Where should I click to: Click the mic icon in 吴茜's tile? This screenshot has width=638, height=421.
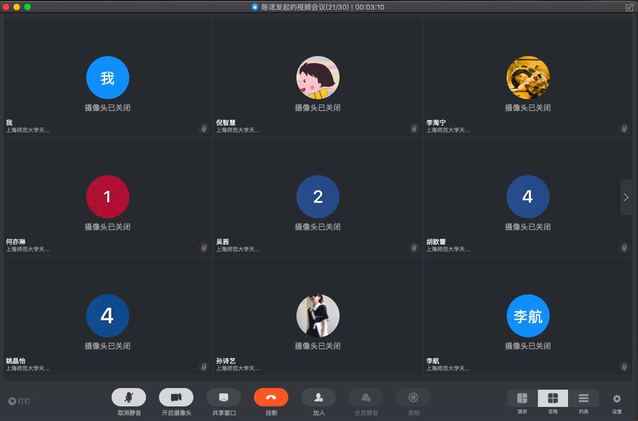click(413, 245)
